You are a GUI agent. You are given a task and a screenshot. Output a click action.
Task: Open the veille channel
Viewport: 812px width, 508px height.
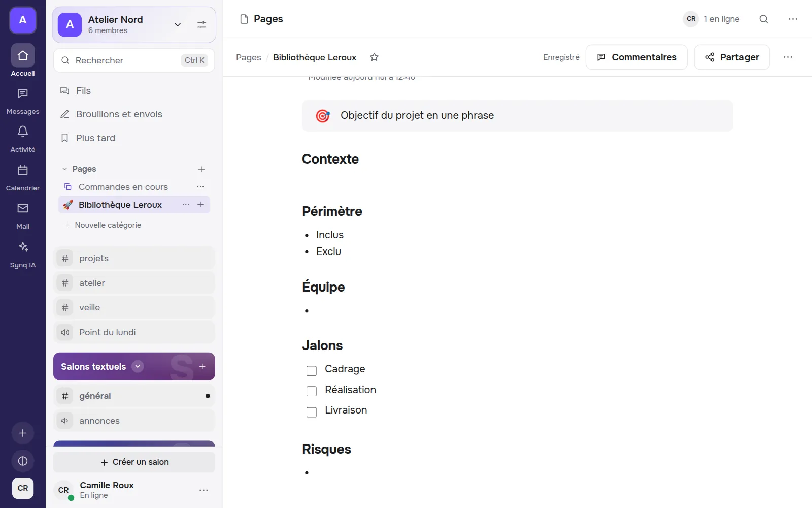pyautogui.click(x=134, y=307)
